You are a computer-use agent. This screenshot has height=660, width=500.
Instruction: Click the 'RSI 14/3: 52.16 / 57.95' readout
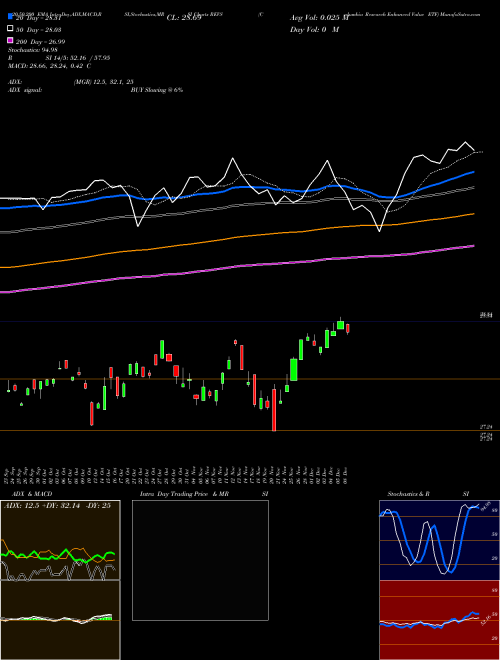click(59, 58)
